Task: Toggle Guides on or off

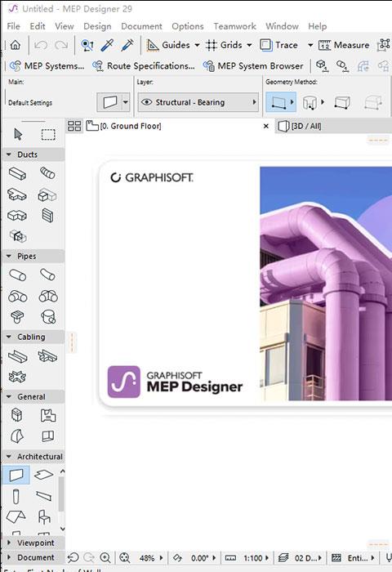Action: 168,45
